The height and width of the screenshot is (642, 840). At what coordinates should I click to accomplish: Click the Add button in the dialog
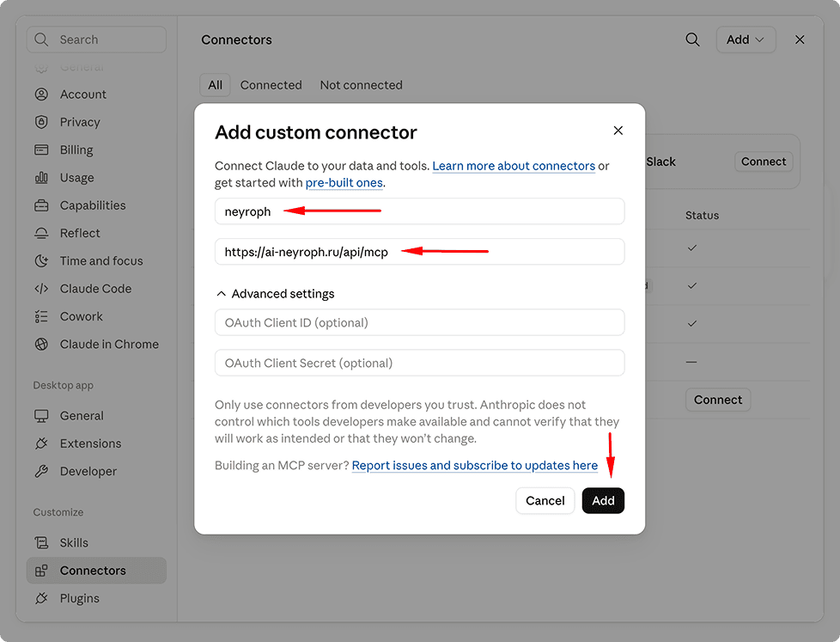pyautogui.click(x=603, y=500)
